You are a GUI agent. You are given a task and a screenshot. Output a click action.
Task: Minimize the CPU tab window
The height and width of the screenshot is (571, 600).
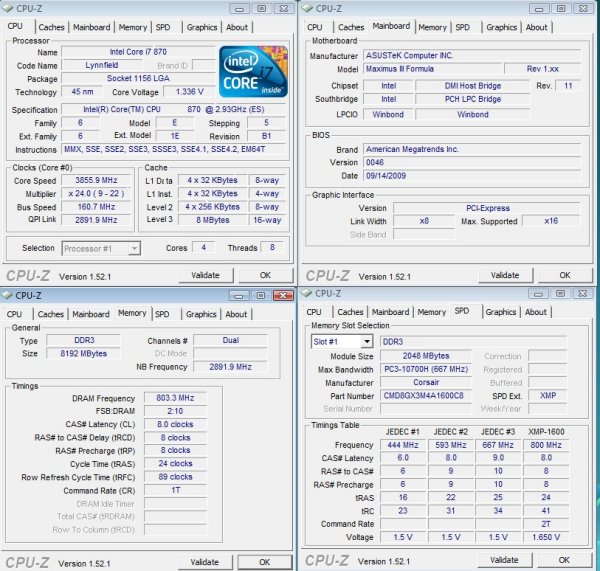pos(240,9)
